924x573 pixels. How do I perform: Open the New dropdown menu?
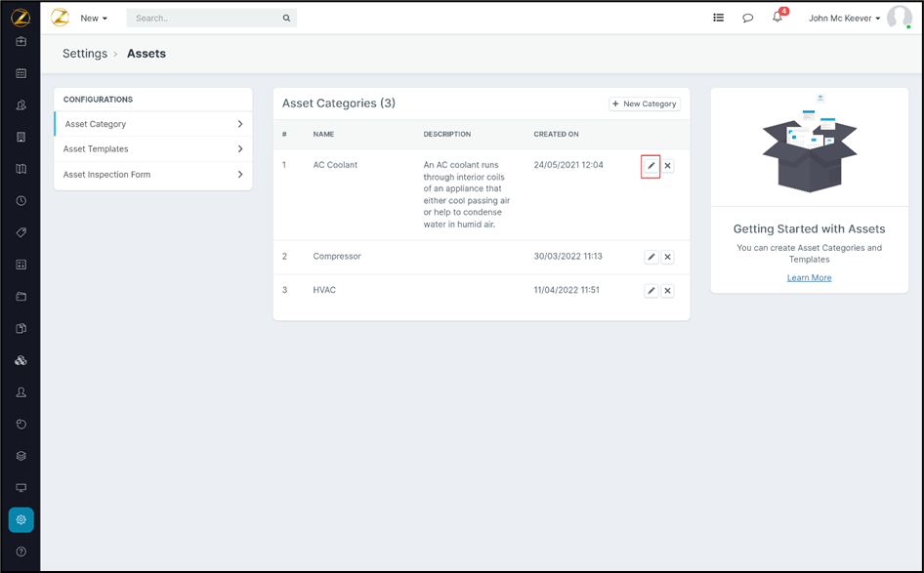pos(94,18)
